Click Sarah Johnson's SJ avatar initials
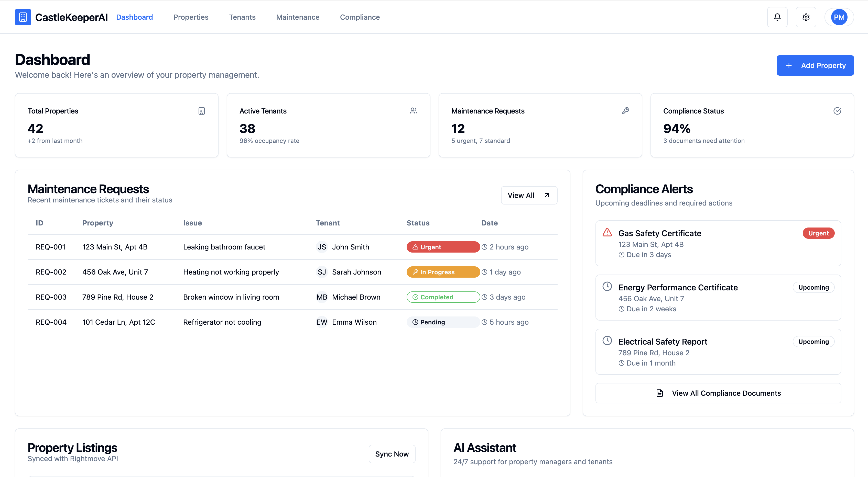 click(x=322, y=272)
